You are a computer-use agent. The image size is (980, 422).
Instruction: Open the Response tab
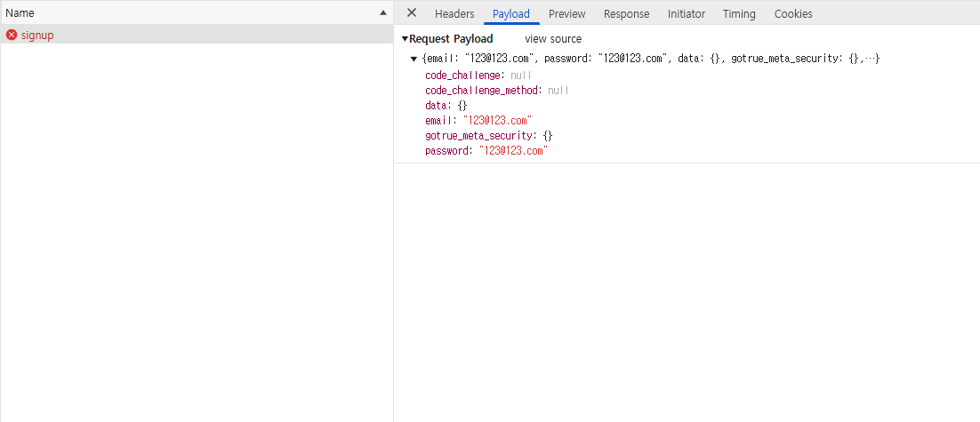626,13
